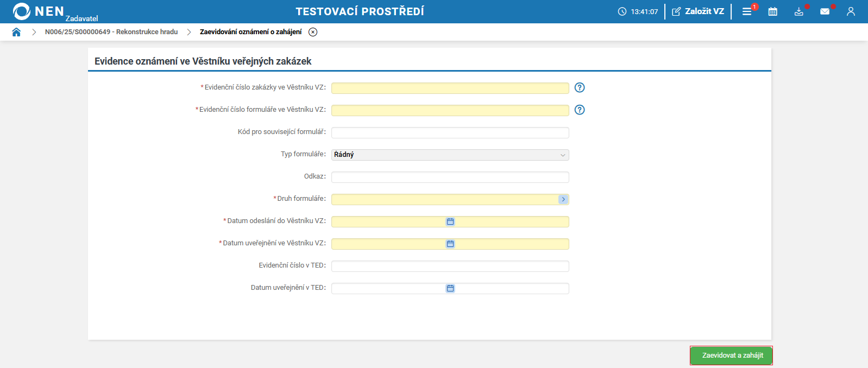Go to the home page icon

[x=16, y=32]
